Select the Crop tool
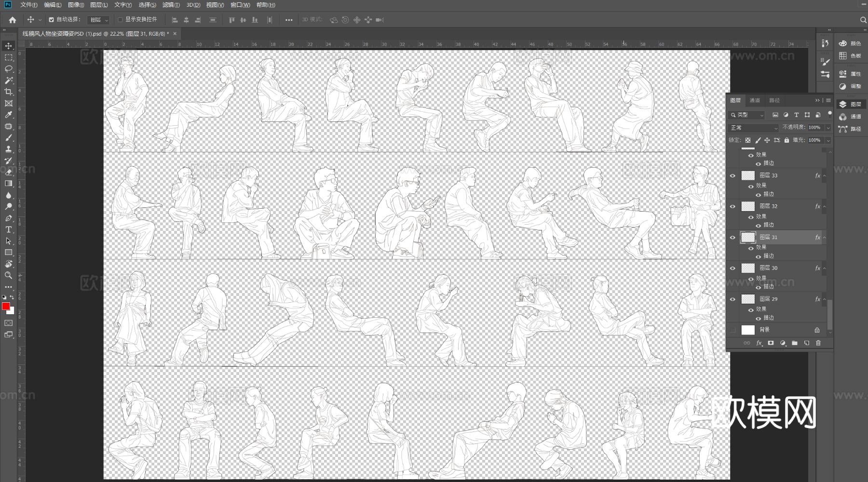The width and height of the screenshot is (868, 482). click(9, 92)
